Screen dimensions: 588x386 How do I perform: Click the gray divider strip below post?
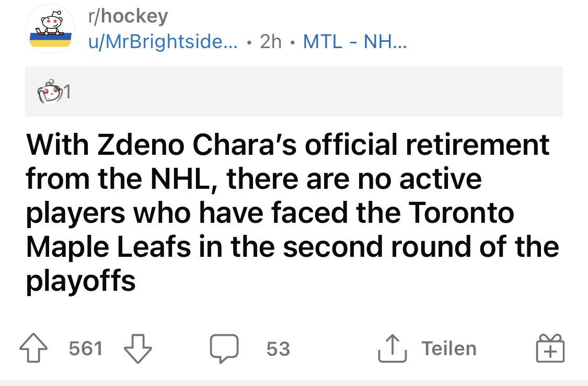tap(294, 382)
